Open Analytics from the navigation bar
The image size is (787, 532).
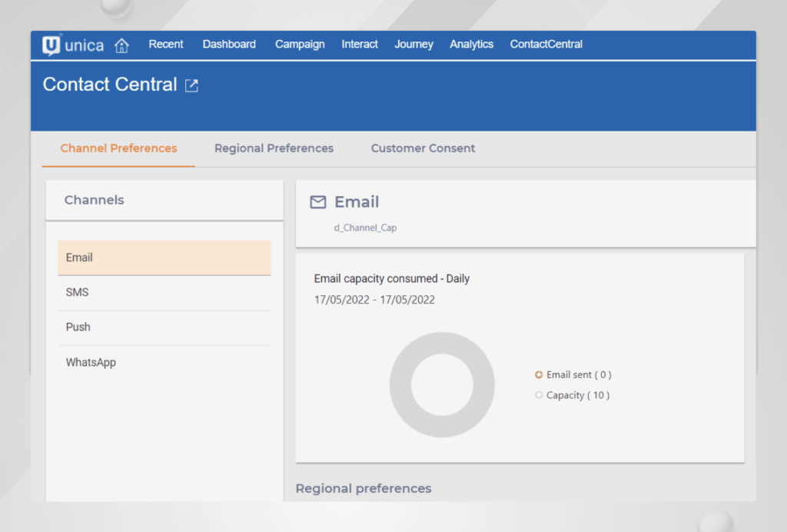(471, 45)
